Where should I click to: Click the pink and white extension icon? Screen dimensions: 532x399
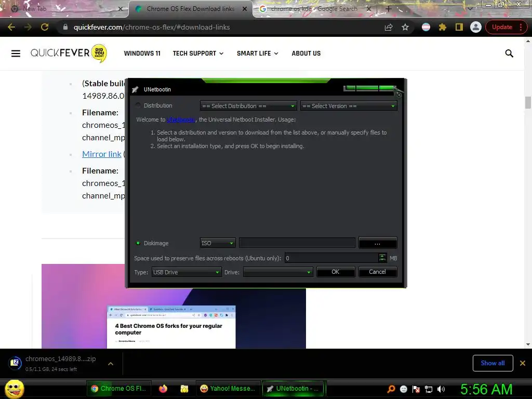coord(426,27)
